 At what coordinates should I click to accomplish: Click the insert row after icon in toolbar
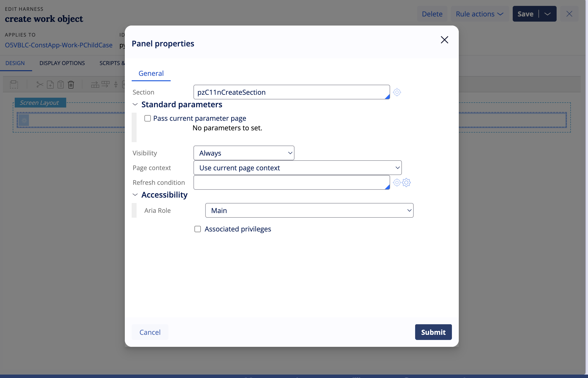point(105,85)
